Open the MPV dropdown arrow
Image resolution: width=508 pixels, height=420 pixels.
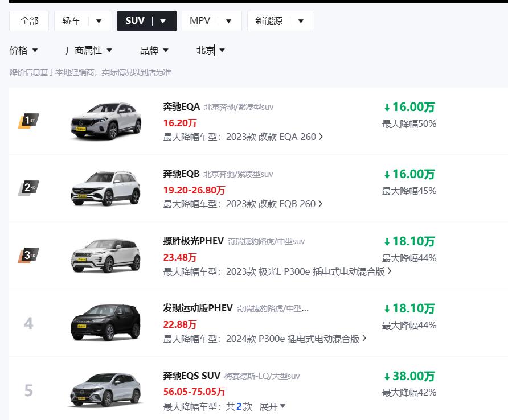(229, 22)
